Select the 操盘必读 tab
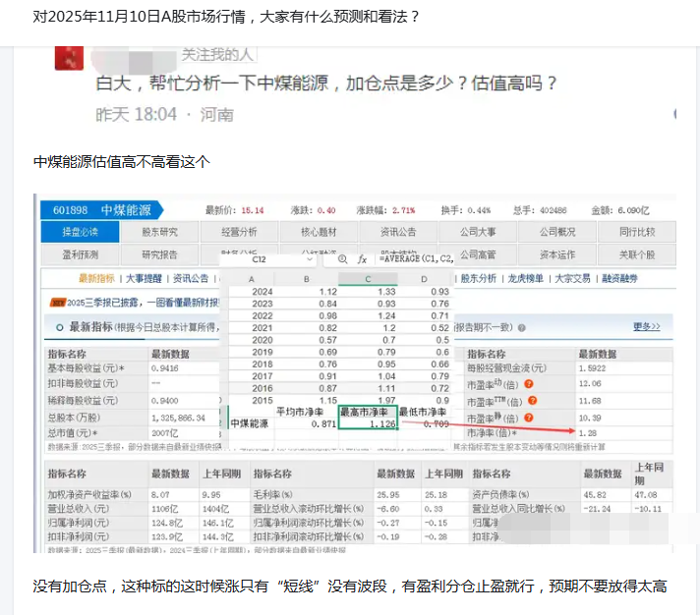This screenshot has height=615, width=700. point(80,232)
